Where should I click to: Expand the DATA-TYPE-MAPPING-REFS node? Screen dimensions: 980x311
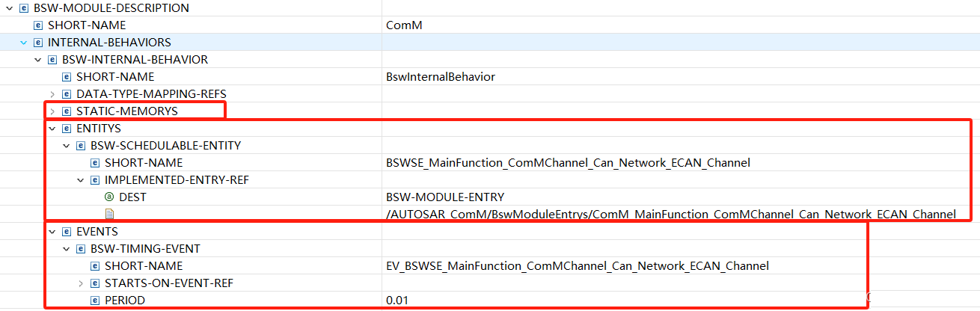pyautogui.click(x=52, y=94)
